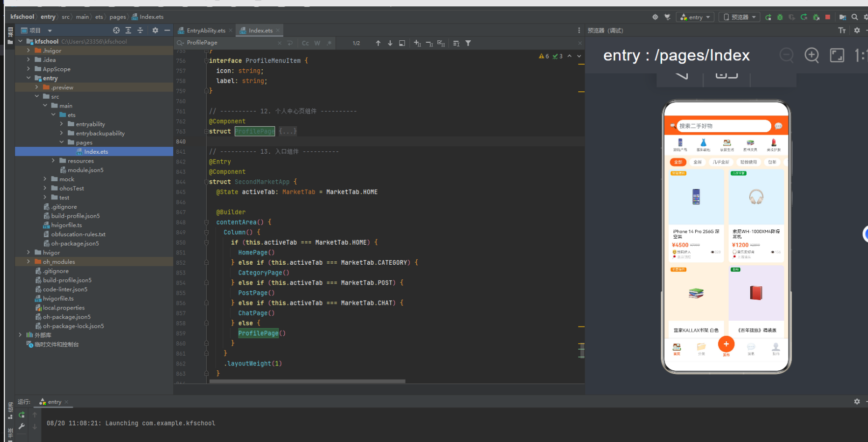The height and width of the screenshot is (442, 868).
Task: Close the Index.ets tab
Action: pyautogui.click(x=278, y=30)
